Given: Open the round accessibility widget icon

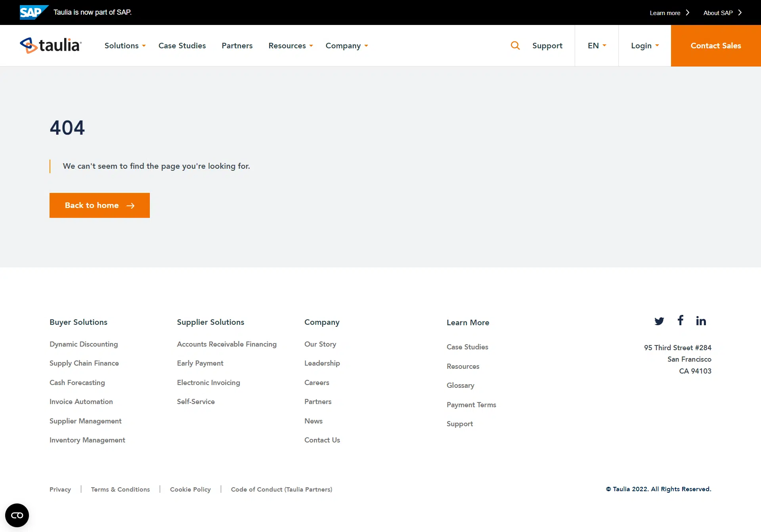Looking at the screenshot, I should pyautogui.click(x=17, y=515).
